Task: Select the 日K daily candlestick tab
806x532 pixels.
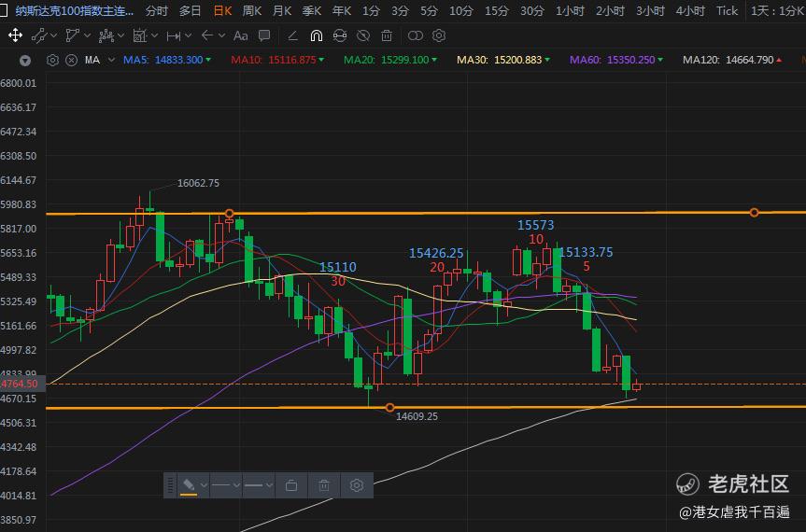Action: coord(222,11)
